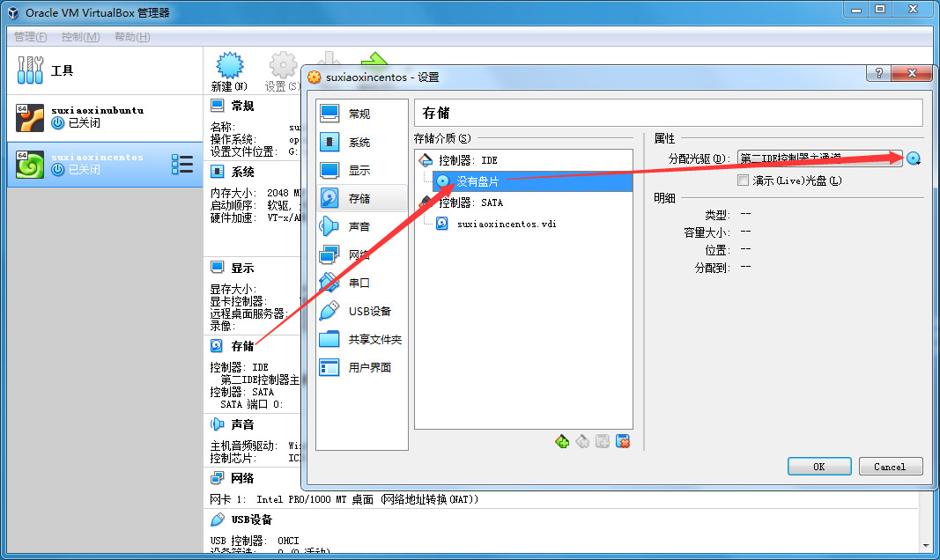Viewport: 940px width, 560px height.
Task: Click the hard disk icon beside suxiaoxincentos.vdi
Action: [x=442, y=224]
